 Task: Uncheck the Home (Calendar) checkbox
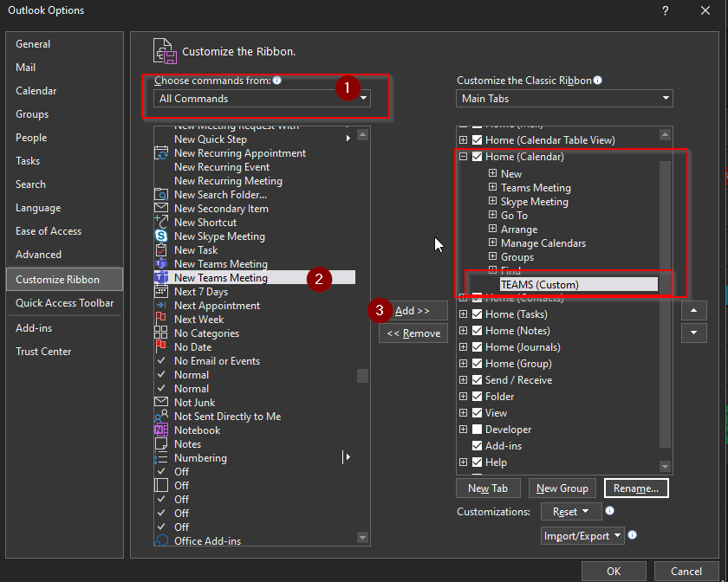(477, 157)
